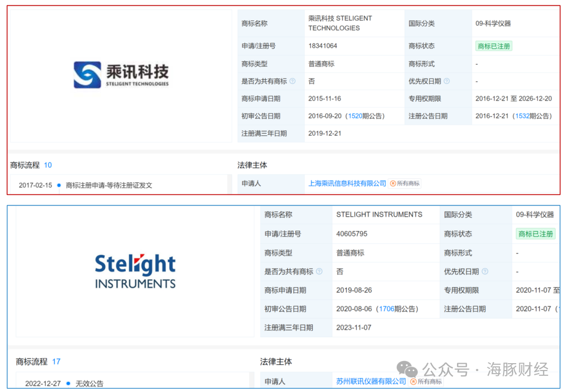Click the entry 商标注册申请-等待注册证发文
The width and height of the screenshot is (566, 392).
[x=108, y=185]
